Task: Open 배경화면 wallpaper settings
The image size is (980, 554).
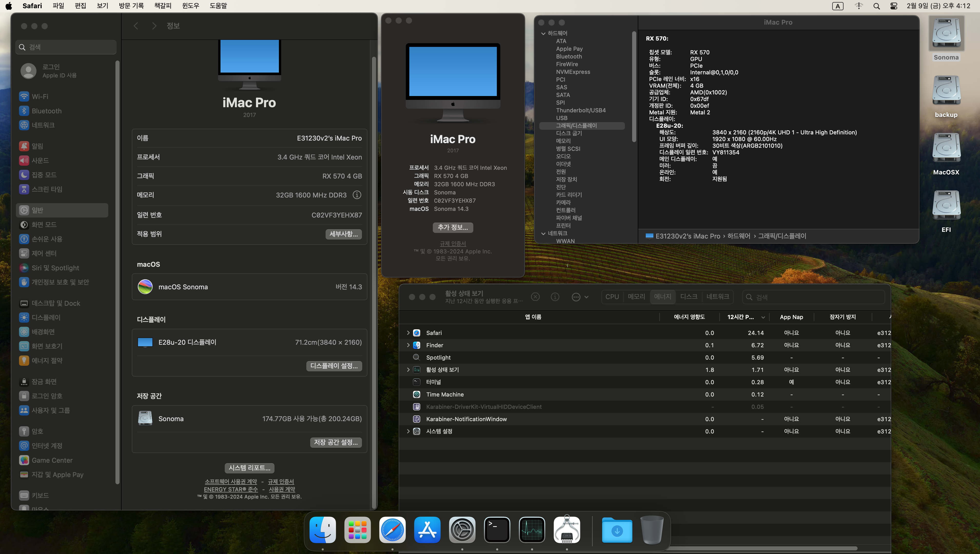Action: pyautogui.click(x=63, y=332)
